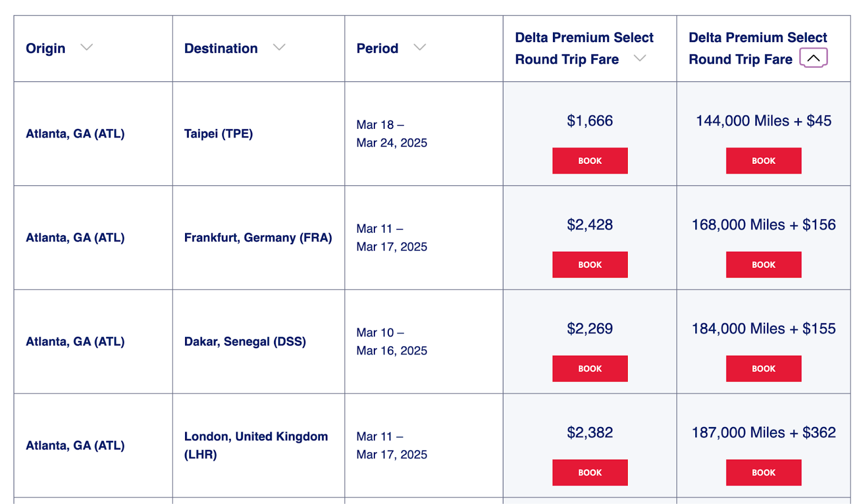Book the $1,666 Taipei fare
The image size is (863, 504).
[x=590, y=161]
